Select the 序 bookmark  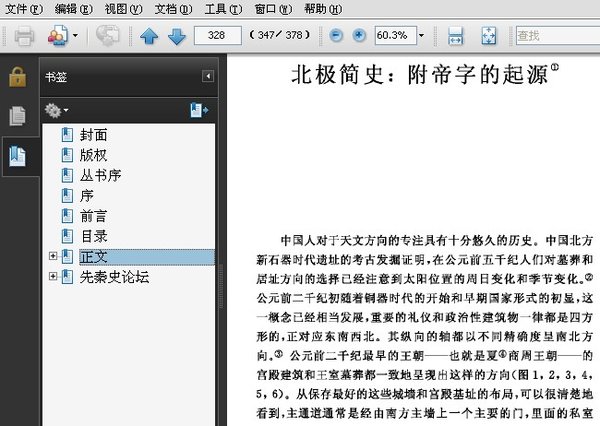87,196
